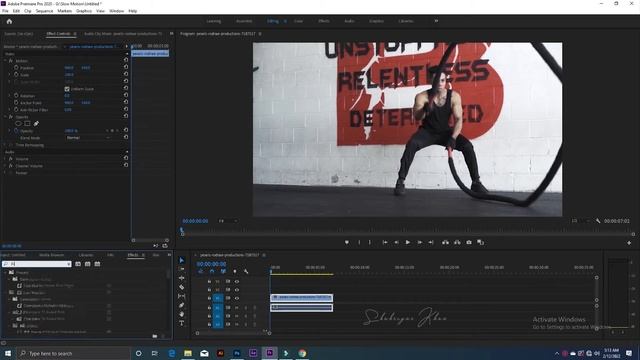Click the effects search field
Viewport: 640px width, 360px height.
tap(37, 264)
